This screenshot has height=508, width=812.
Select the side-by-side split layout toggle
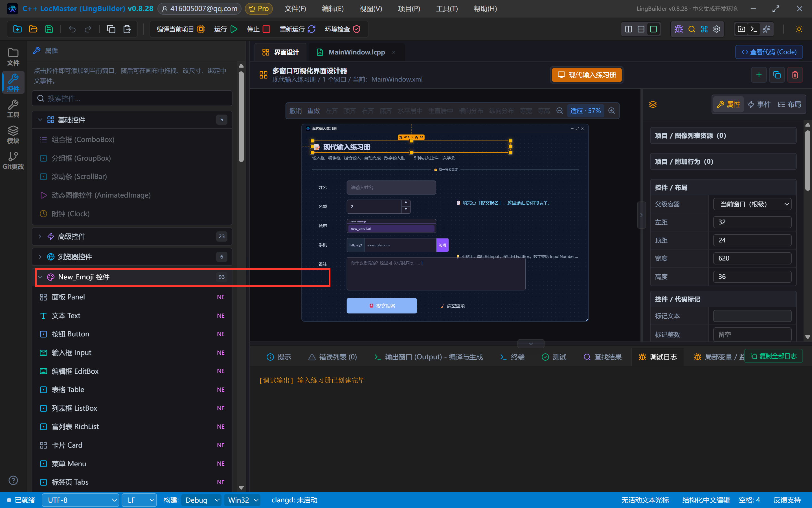pyautogui.click(x=628, y=29)
